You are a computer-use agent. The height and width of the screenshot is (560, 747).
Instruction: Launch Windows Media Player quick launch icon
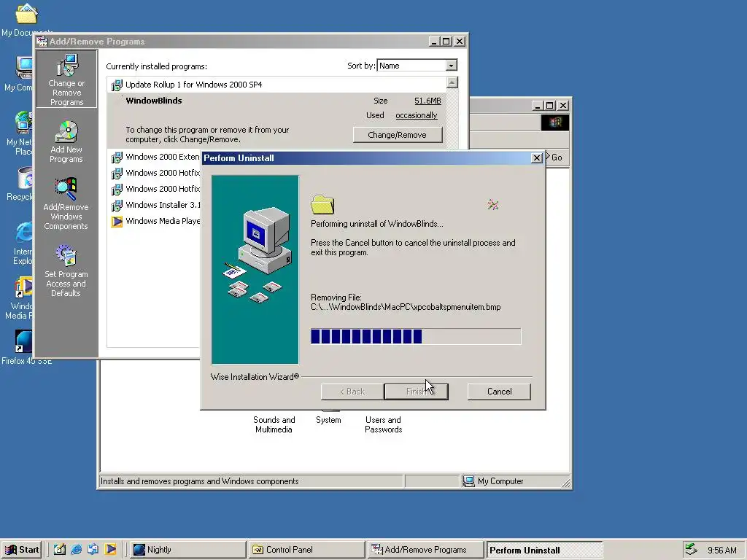pos(110,550)
